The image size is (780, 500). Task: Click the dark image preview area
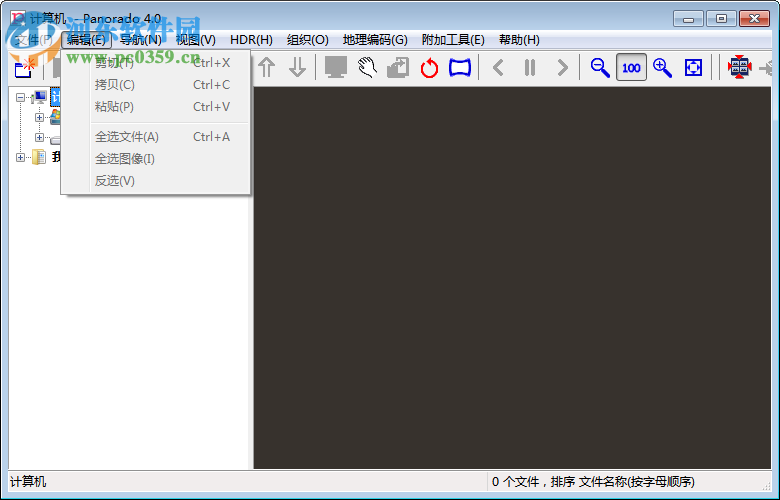[512, 278]
